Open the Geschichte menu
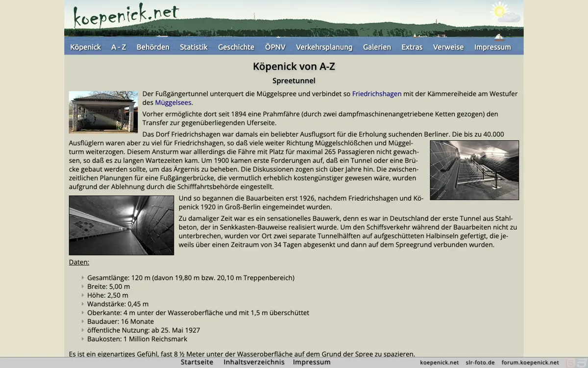This screenshot has height=368, width=588. pyautogui.click(x=236, y=47)
